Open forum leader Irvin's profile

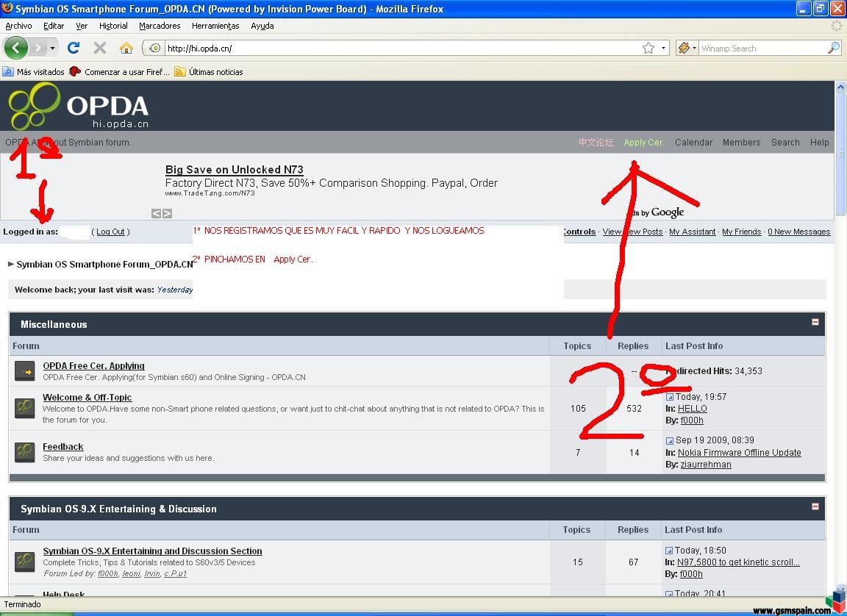tap(152, 573)
